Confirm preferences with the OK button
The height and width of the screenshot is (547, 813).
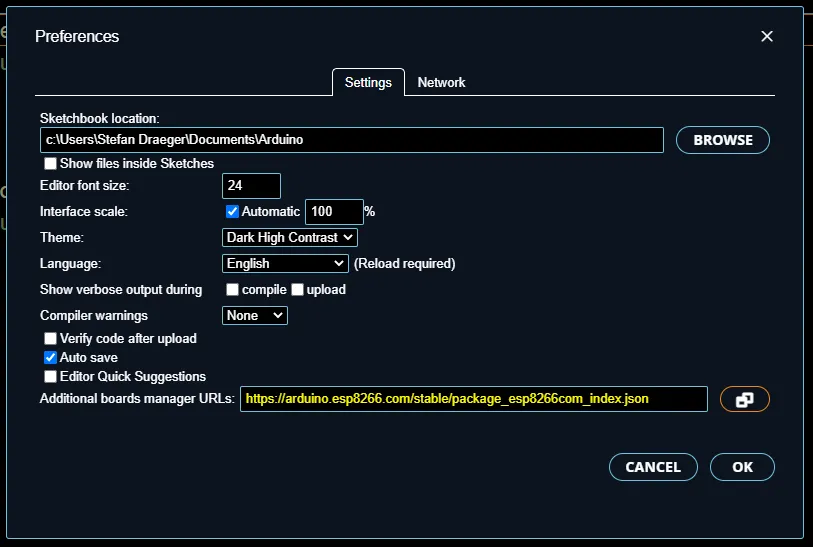(742, 467)
